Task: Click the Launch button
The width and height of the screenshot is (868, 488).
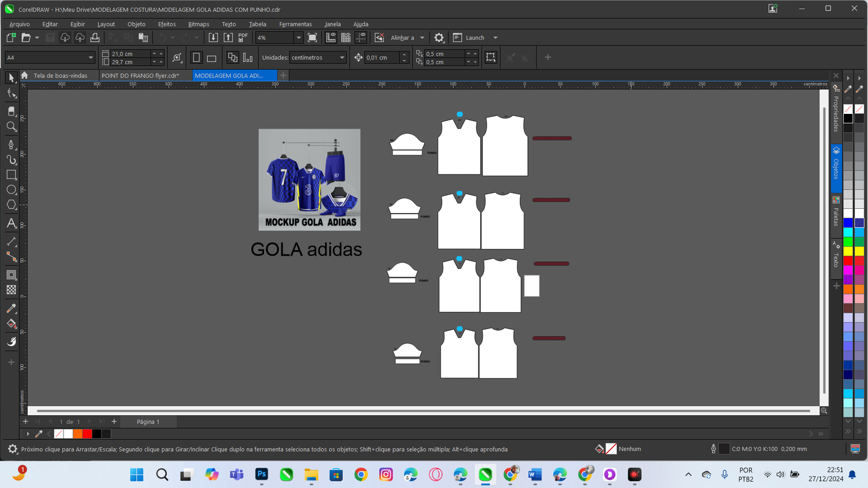Action: 475,38
